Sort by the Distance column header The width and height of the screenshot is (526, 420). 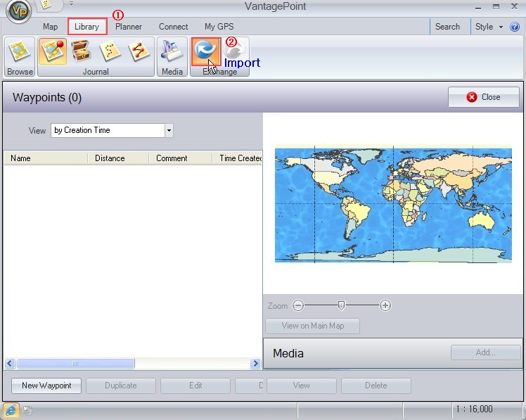[118, 158]
